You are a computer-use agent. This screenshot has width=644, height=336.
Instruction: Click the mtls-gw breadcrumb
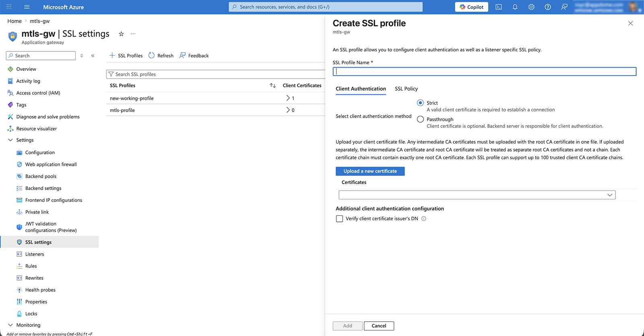40,21
